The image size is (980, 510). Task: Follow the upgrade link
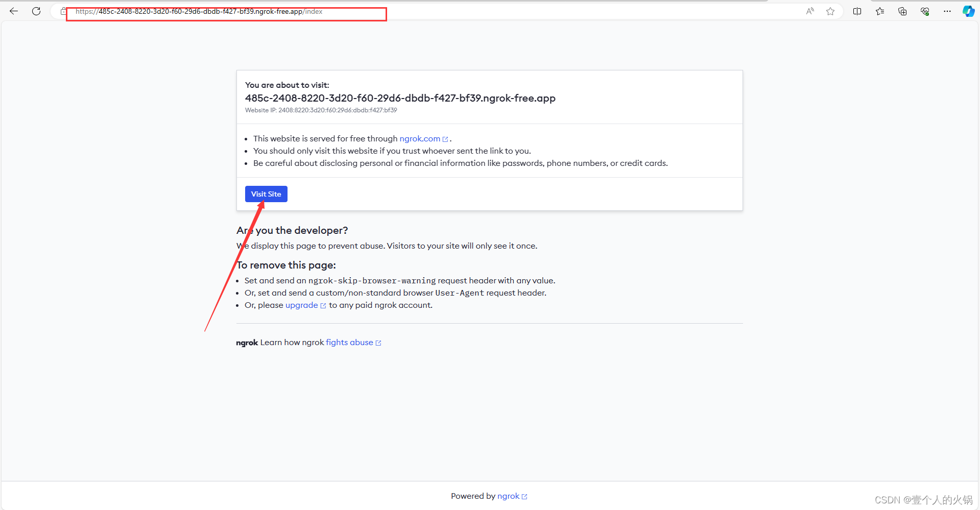pos(301,305)
